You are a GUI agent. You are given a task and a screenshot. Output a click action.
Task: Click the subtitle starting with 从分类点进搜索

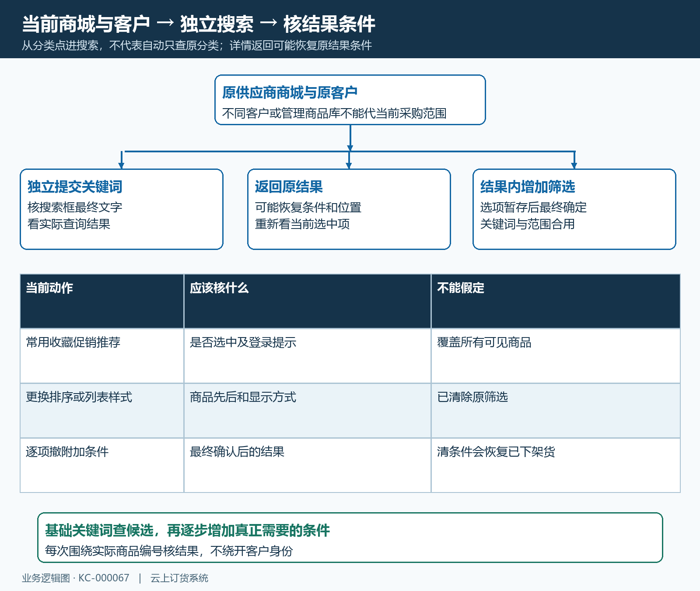197,46
